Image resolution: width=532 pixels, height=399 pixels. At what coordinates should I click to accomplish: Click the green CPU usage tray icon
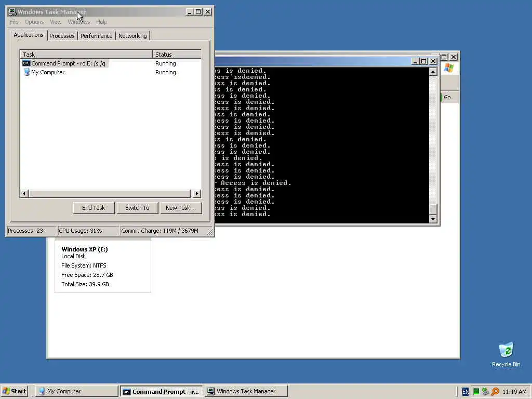[x=476, y=392]
